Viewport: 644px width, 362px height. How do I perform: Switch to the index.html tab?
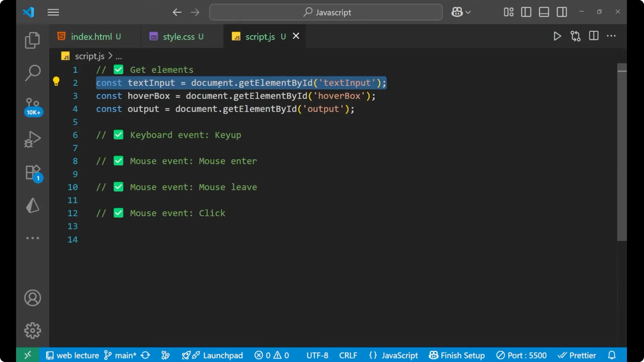(91, 37)
